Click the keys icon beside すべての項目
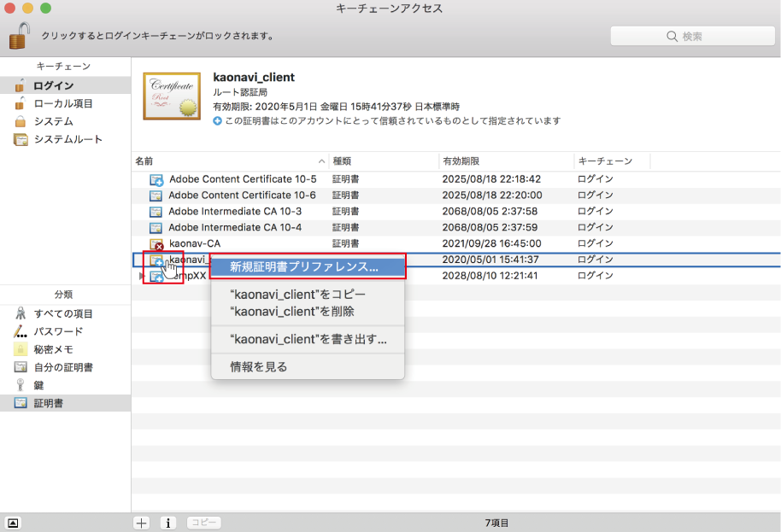 (x=21, y=313)
